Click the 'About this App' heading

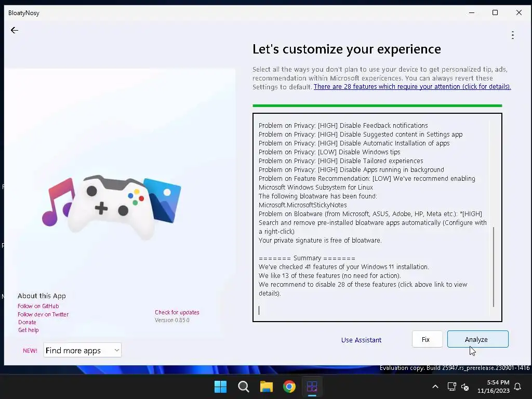click(42, 296)
